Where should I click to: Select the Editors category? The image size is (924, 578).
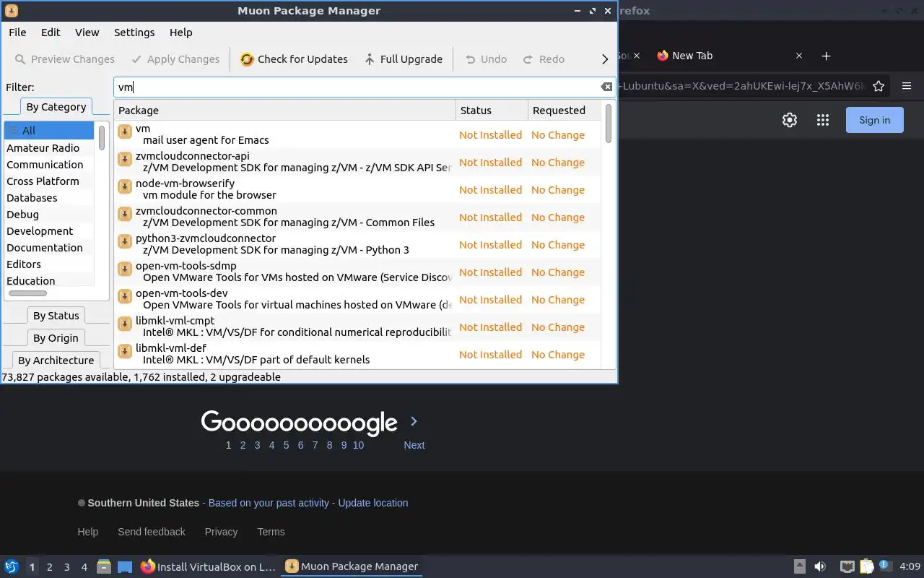[x=49, y=264]
